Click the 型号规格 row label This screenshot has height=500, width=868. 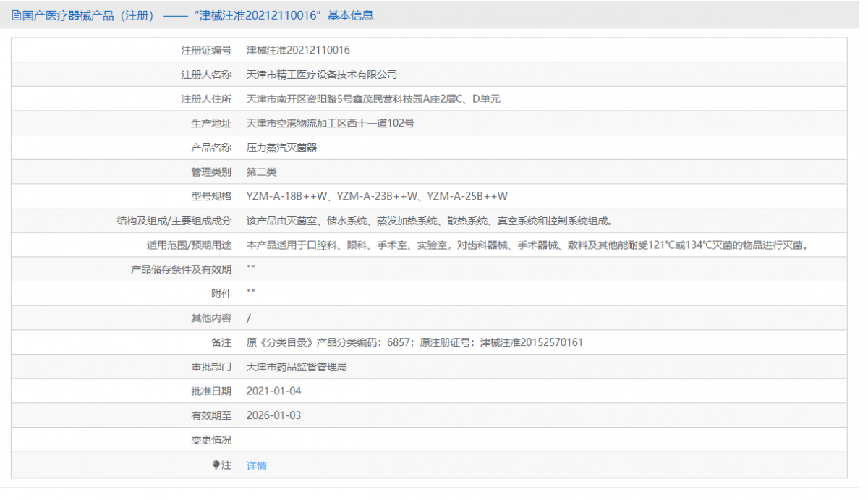211,196
